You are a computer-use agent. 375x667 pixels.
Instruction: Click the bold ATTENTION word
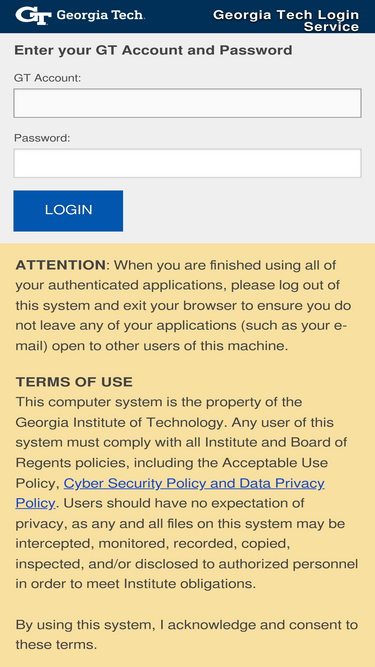[60, 265]
